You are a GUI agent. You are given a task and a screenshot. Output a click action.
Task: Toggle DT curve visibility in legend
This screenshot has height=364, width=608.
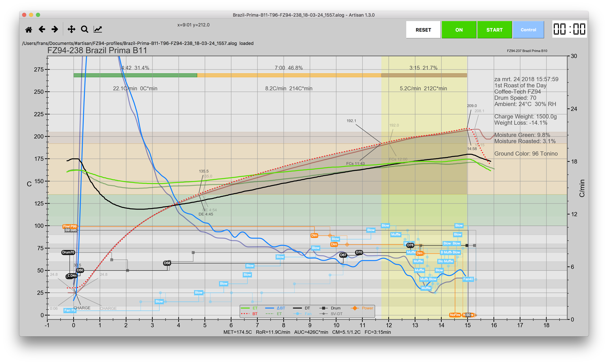307,308
